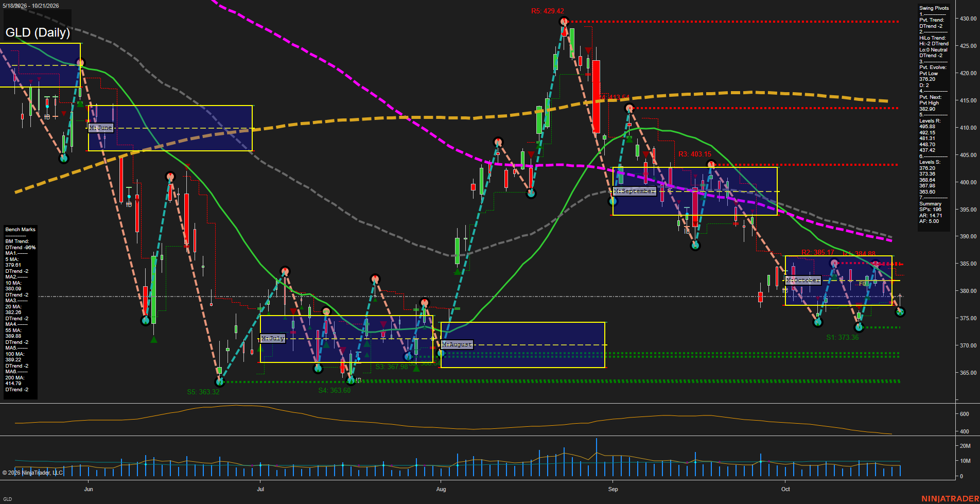Click the Levels R: 495.88 value
This screenshot has height=504, width=980.
click(x=927, y=127)
